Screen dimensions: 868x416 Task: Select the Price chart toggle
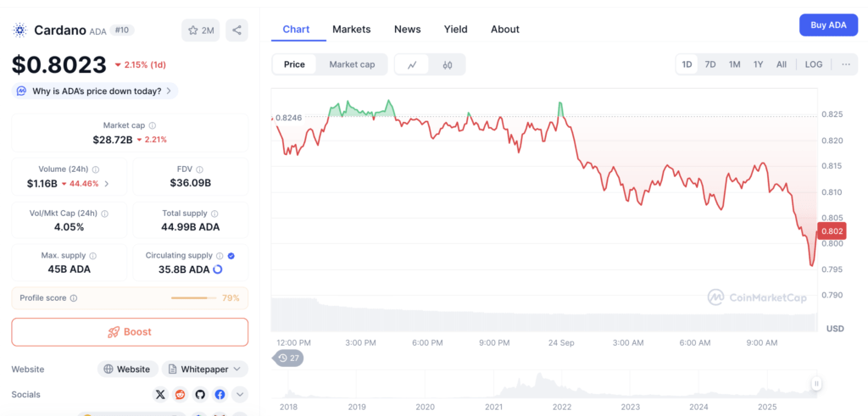294,64
